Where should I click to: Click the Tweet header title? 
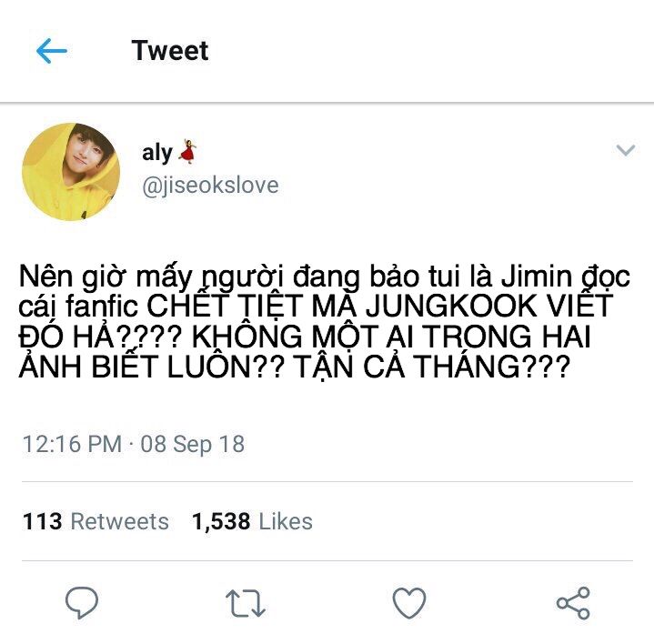click(x=170, y=50)
